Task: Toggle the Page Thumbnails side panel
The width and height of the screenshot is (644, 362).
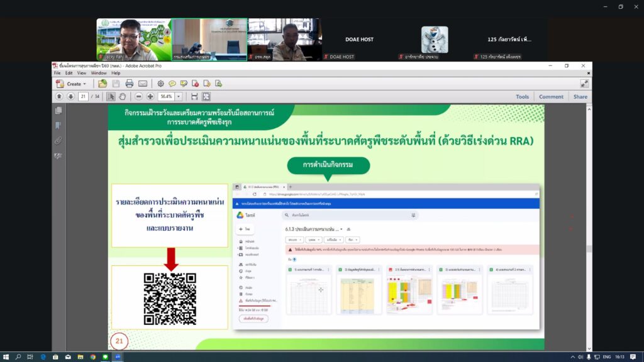Action: (x=58, y=110)
